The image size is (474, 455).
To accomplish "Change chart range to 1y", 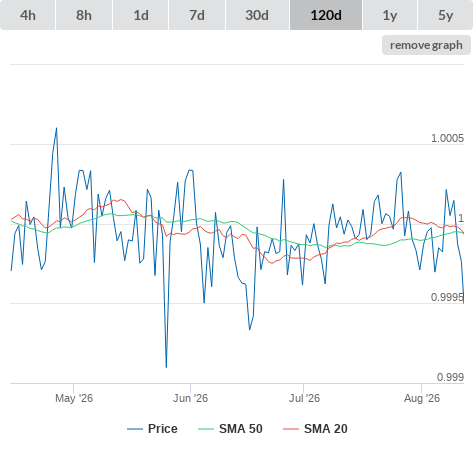I will [x=390, y=15].
